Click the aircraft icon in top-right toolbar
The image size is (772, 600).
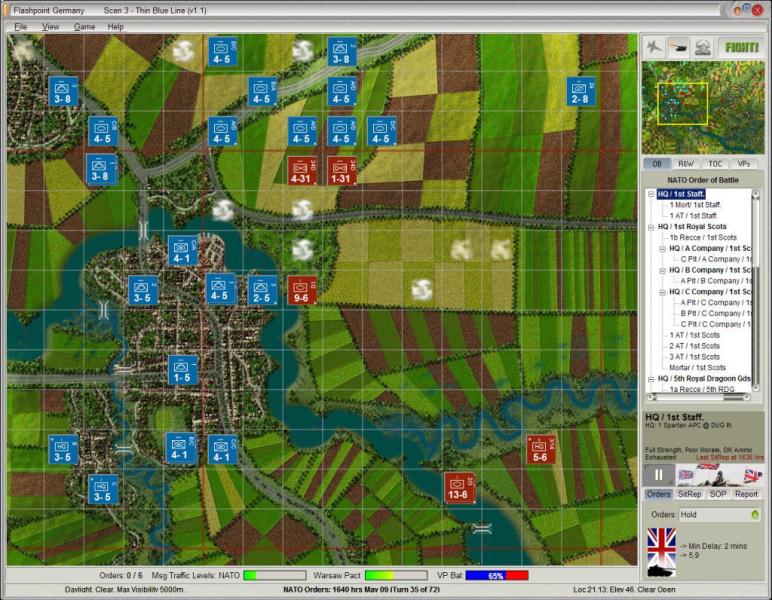tap(656, 46)
